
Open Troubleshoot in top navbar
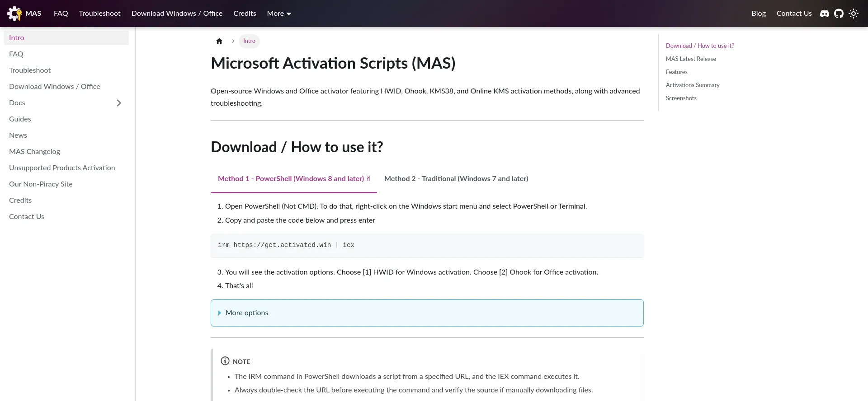click(x=100, y=14)
